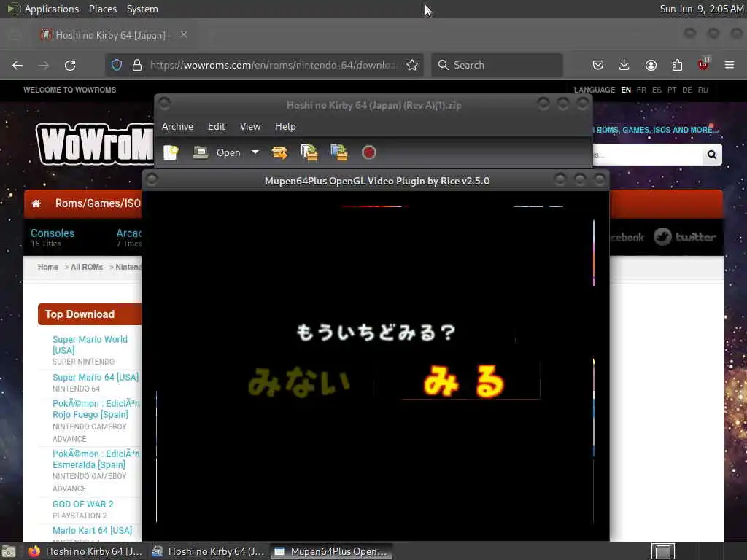Open Firefox extensions puzzle icon
Image resolution: width=747 pixels, height=560 pixels.
point(677,65)
